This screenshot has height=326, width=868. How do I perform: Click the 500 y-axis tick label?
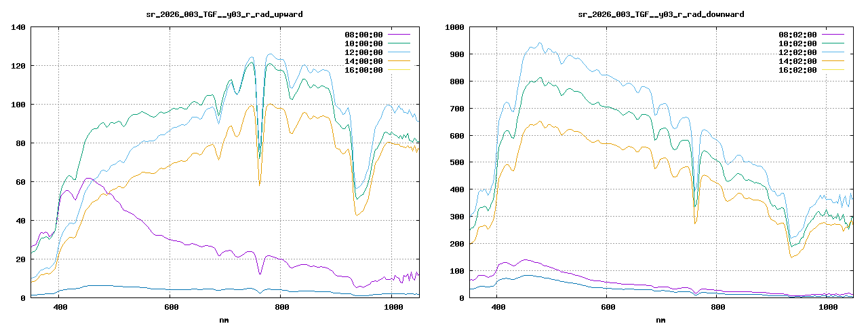(454, 162)
